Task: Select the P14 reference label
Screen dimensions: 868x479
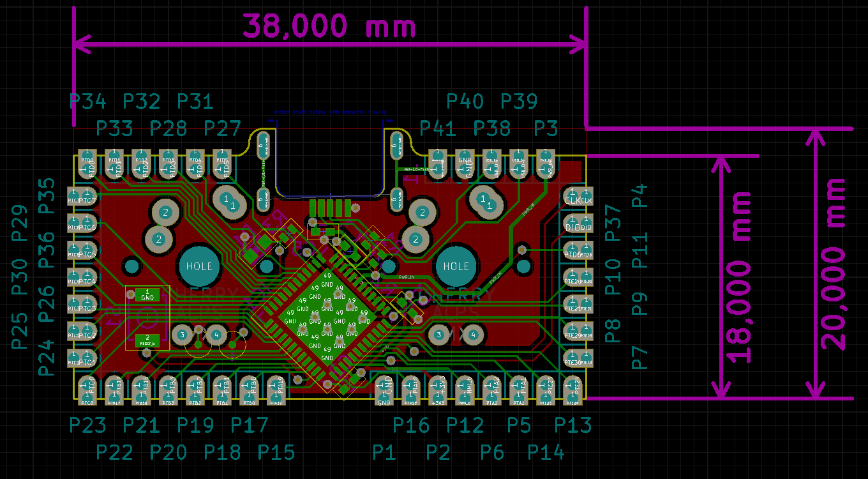Action: pyautogui.click(x=546, y=452)
